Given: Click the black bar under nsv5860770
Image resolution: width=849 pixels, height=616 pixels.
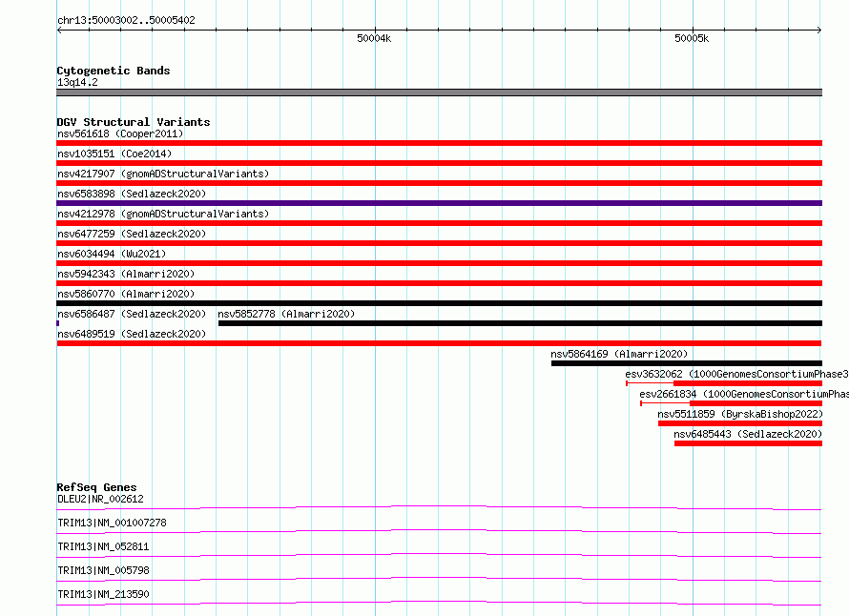Looking at the screenshot, I should click(439, 303).
